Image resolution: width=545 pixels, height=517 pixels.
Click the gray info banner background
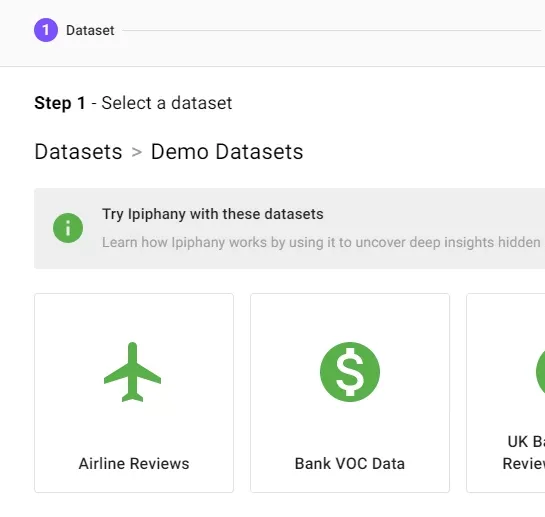(x=290, y=228)
